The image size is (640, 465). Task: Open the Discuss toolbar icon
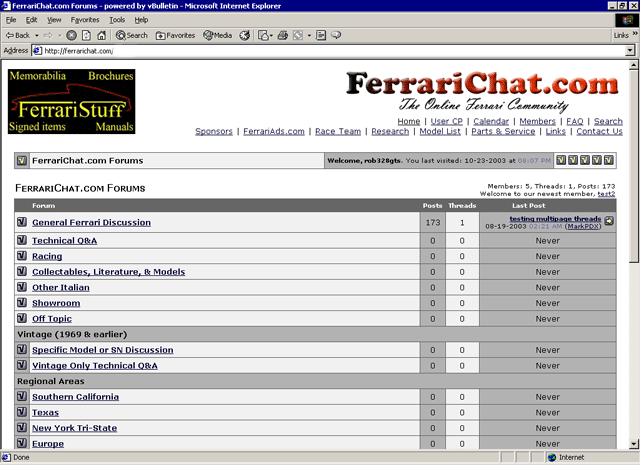(321, 36)
